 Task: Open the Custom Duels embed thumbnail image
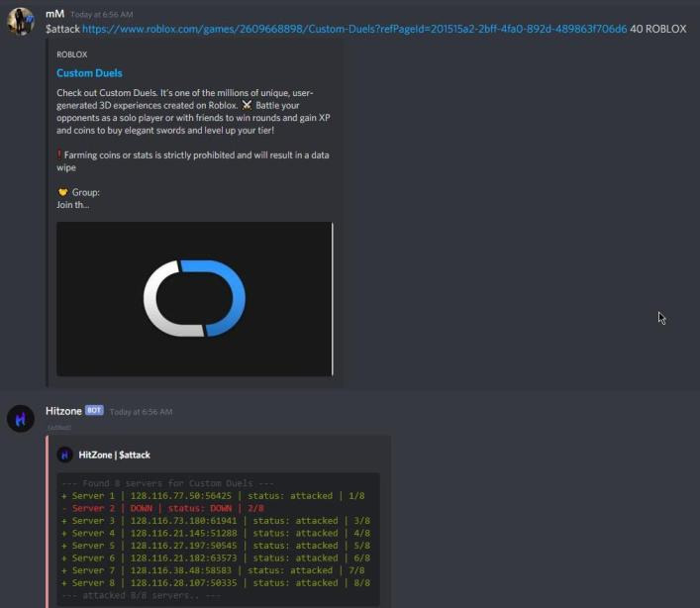[195, 299]
